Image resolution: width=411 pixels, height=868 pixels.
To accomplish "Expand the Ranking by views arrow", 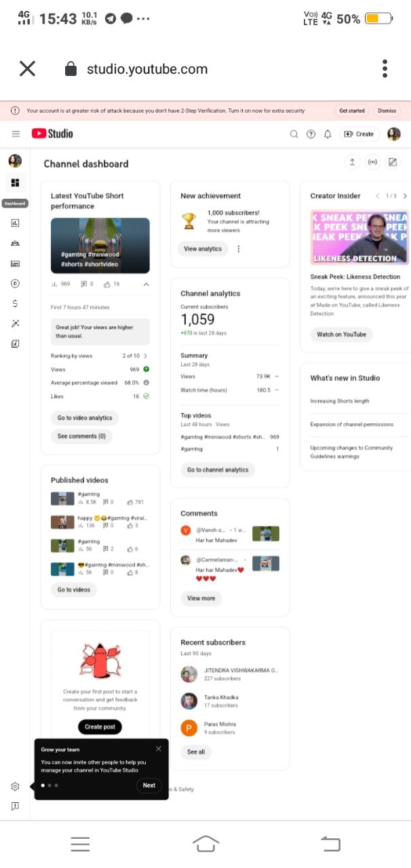I will [146, 355].
